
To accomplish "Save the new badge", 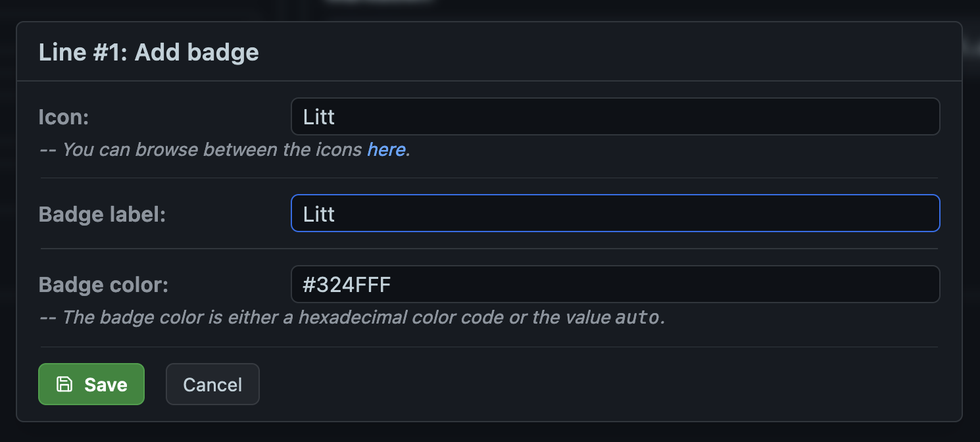I will [x=91, y=384].
